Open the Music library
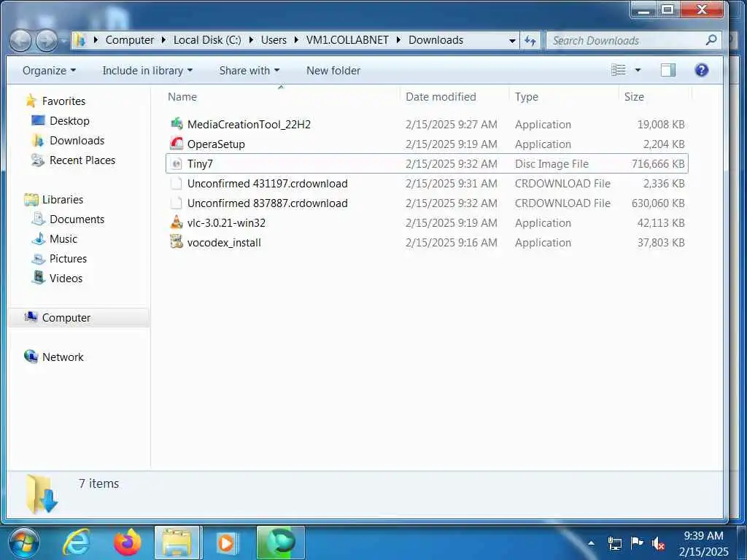This screenshot has width=747, height=560. tap(63, 239)
